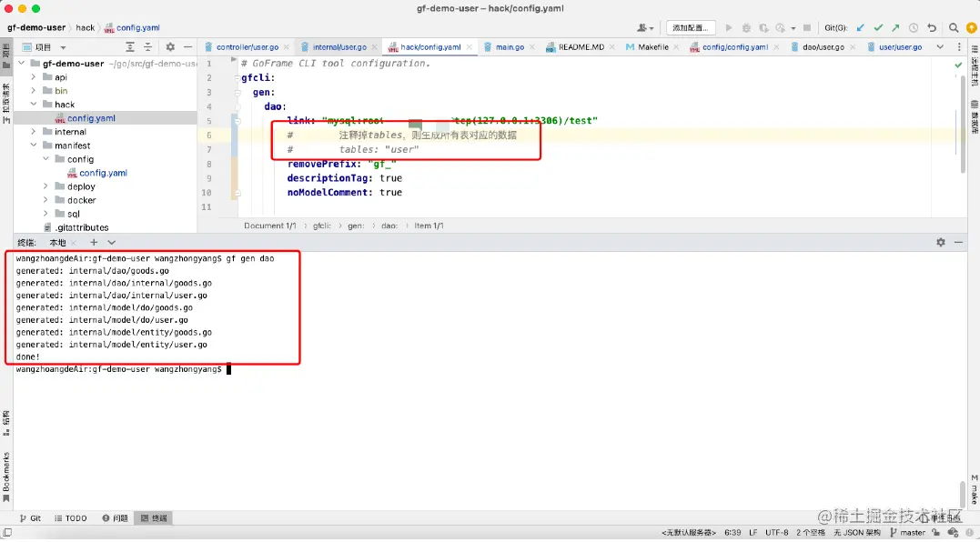Click 'gfcli:' in structure breadcrumb
Screen dimensions: 980x542
pos(322,226)
